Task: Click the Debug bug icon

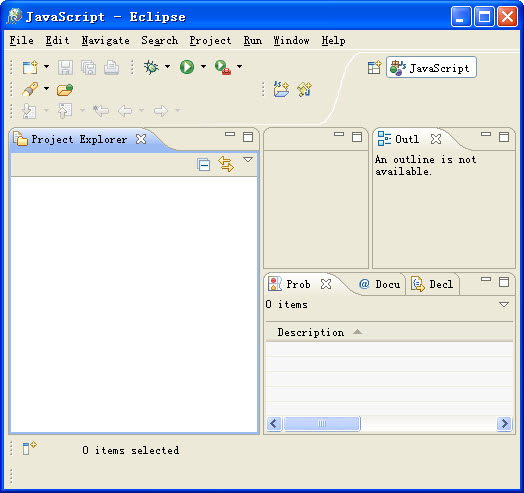Action: [151, 67]
